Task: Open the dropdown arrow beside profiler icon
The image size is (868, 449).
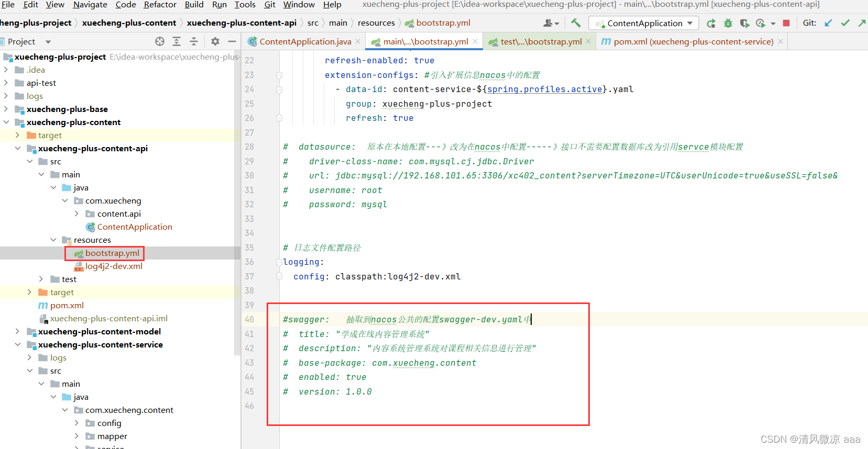Action: (773, 24)
